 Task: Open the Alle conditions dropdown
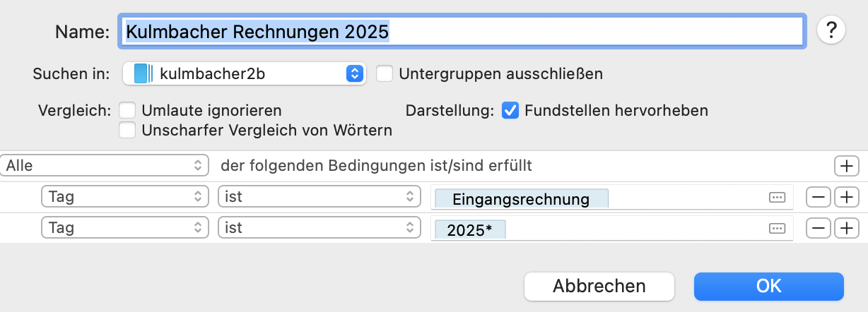coord(105,166)
